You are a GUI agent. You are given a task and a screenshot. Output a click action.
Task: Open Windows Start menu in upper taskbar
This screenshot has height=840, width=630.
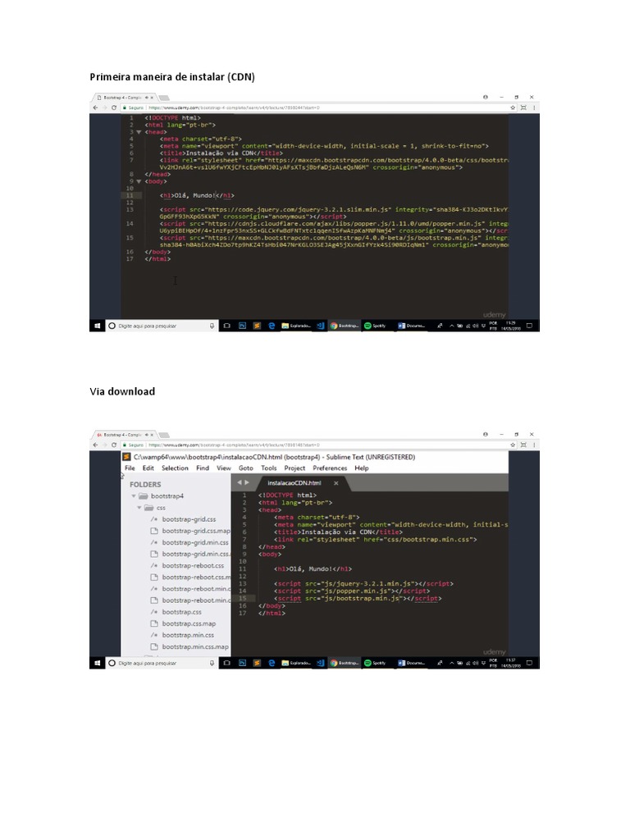coord(97,326)
